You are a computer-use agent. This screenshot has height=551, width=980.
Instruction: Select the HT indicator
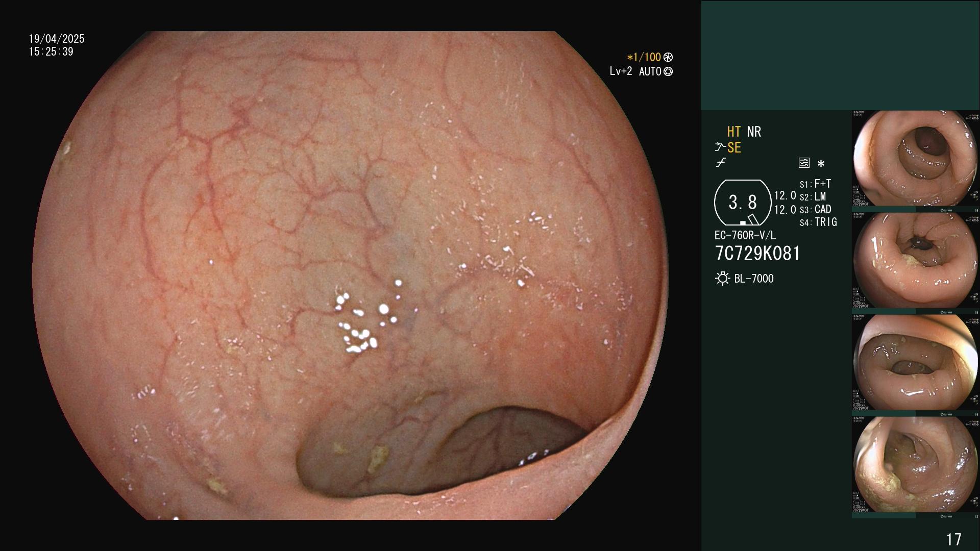pyautogui.click(x=734, y=132)
